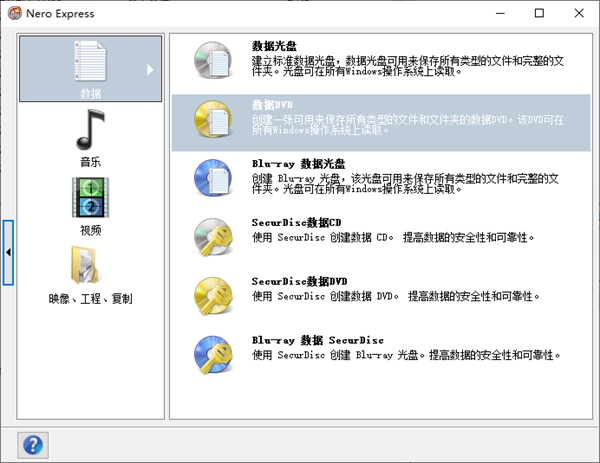Screen dimensions: 600x463
Task: Click the 数据光盘 disc icon
Action: (x=212, y=62)
